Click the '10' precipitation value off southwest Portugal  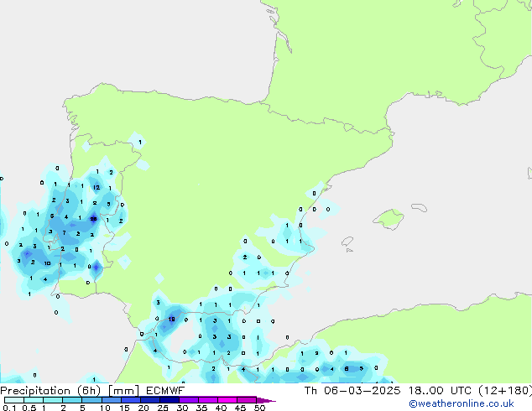click(x=47, y=263)
